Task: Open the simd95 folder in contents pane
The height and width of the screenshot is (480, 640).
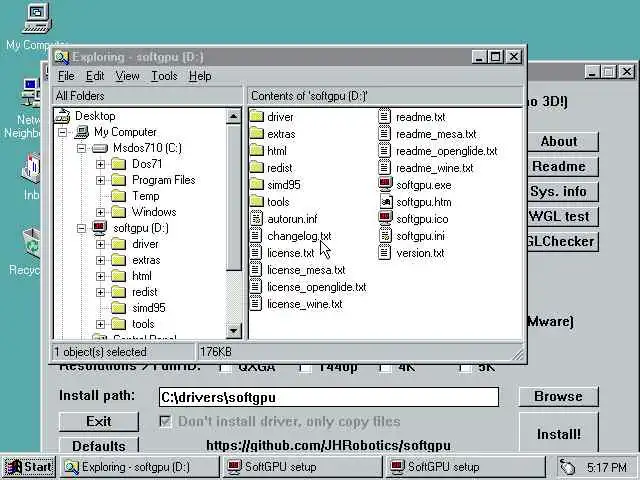Action: pos(257,184)
